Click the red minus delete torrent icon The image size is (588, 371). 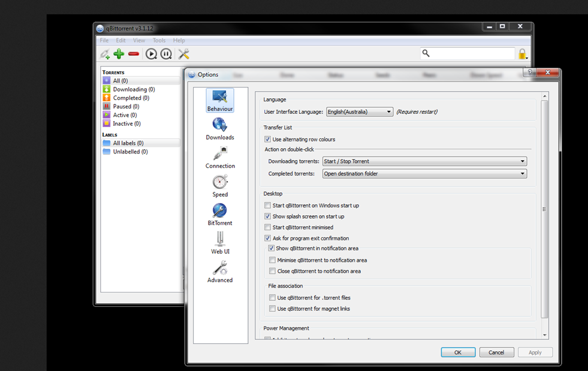pyautogui.click(x=134, y=54)
